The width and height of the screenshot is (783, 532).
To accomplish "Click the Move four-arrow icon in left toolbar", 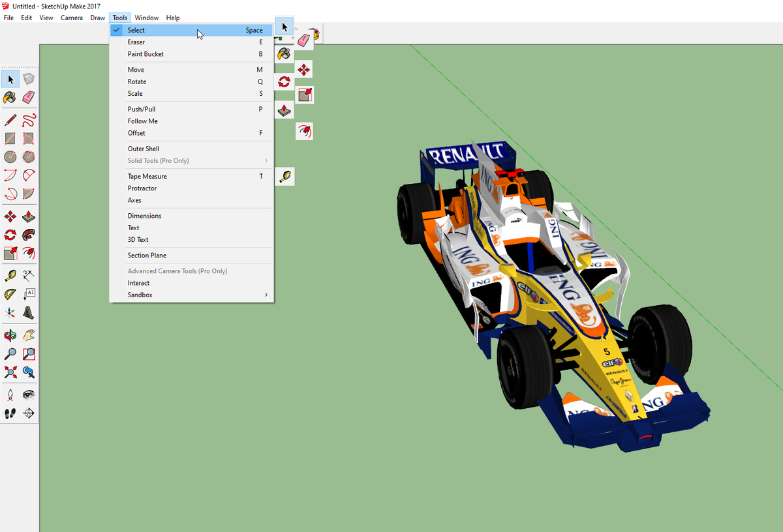I will click(x=10, y=216).
